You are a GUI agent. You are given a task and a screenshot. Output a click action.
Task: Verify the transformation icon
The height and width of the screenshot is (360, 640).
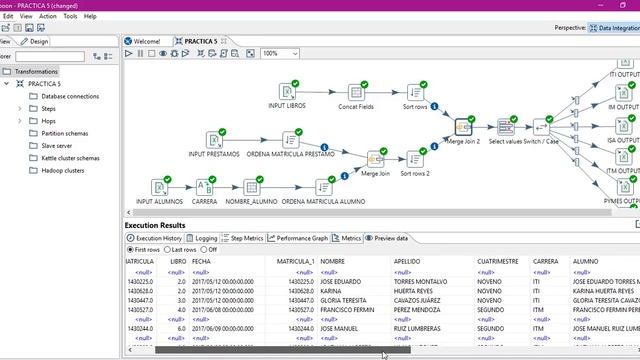pyautogui.click(x=201, y=53)
